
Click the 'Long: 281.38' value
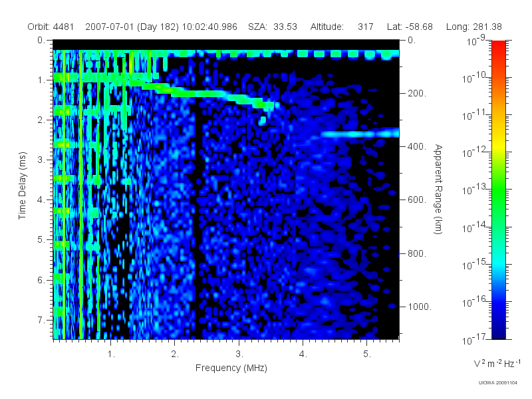474,27
